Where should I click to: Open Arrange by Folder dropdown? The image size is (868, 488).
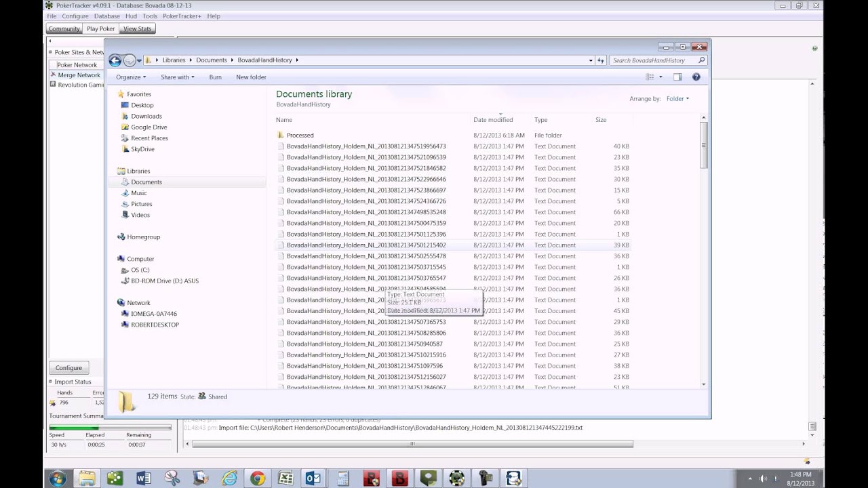[x=677, y=99]
